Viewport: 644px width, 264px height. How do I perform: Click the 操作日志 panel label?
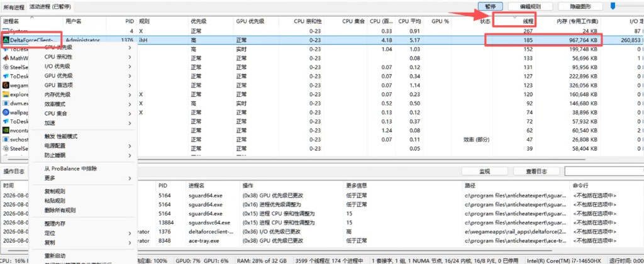tap(14, 171)
